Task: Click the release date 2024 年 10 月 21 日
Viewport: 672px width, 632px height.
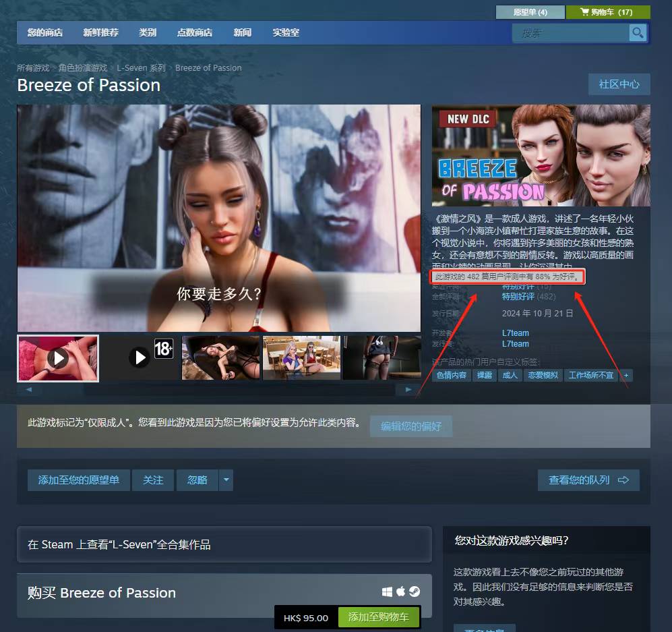Action: click(x=537, y=314)
